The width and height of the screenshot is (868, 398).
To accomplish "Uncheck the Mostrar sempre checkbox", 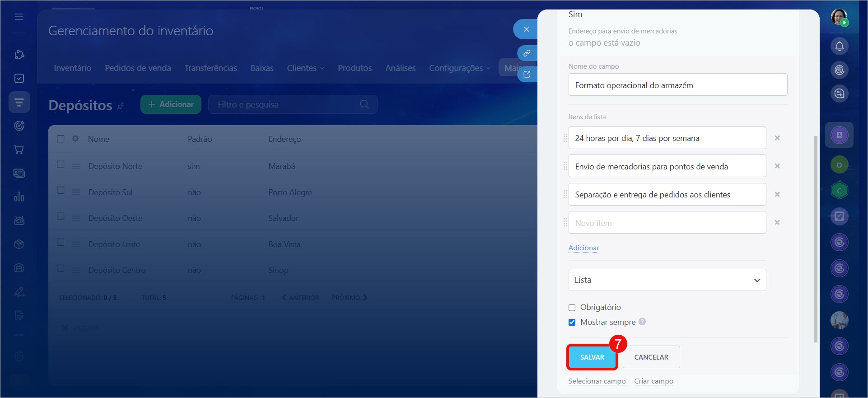I will click(x=572, y=322).
